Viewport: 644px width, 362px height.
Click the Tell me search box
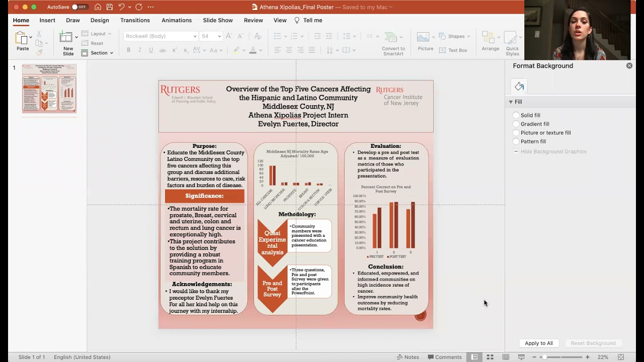pyautogui.click(x=308, y=20)
